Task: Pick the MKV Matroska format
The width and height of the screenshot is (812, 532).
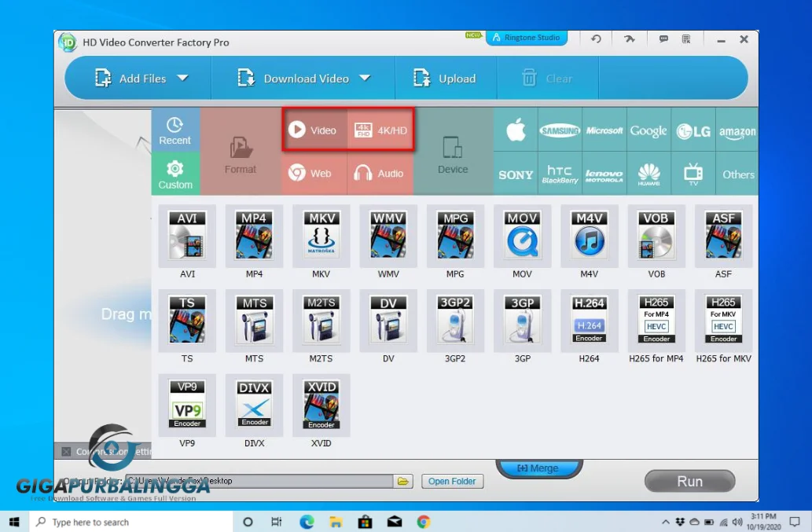Action: coord(321,236)
